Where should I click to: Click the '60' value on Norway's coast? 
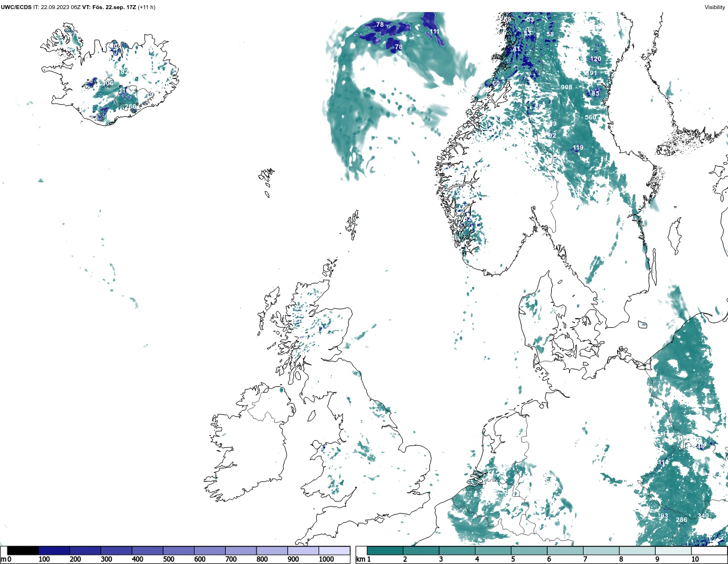coord(496,83)
